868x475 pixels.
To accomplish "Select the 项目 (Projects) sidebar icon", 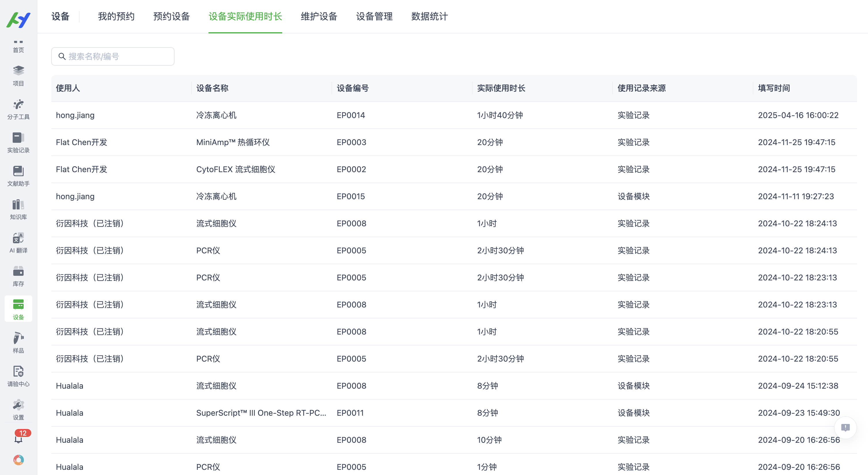I will (x=18, y=75).
